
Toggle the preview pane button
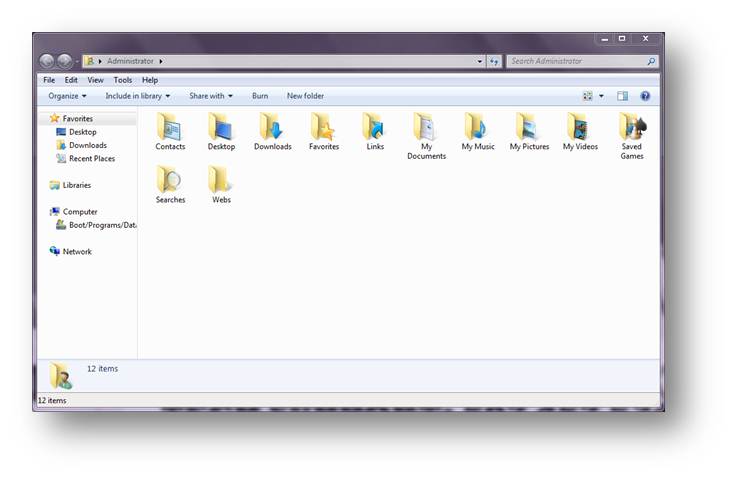(x=622, y=96)
